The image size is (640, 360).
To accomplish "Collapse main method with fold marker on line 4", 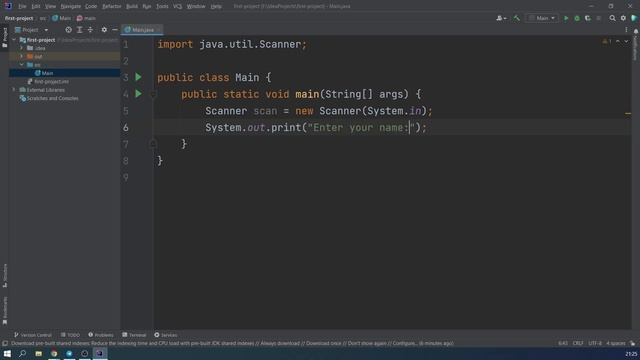I will pyautogui.click(x=153, y=95).
